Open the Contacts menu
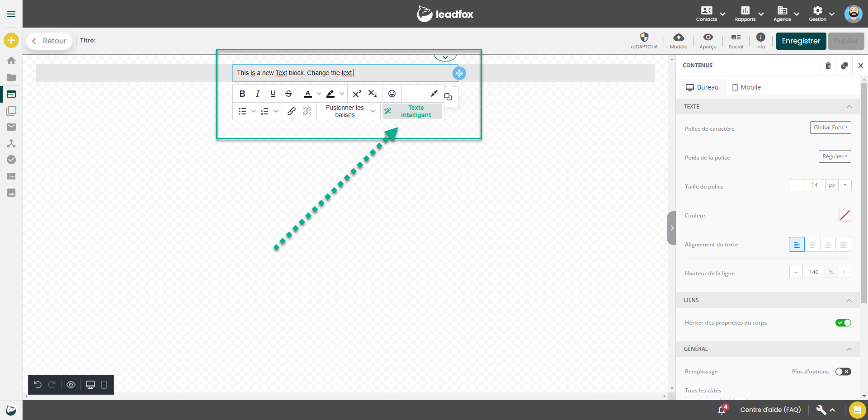This screenshot has width=868, height=420. (710, 14)
